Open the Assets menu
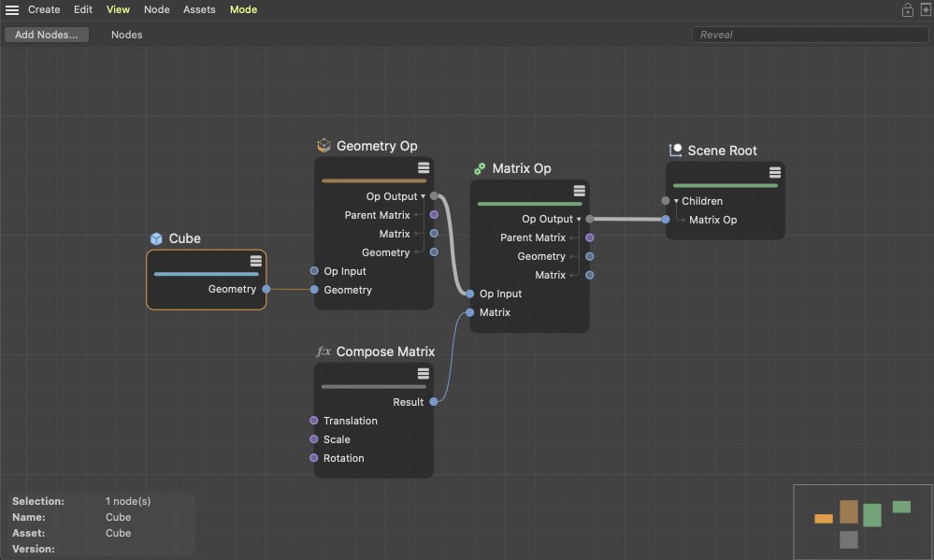 click(x=199, y=10)
